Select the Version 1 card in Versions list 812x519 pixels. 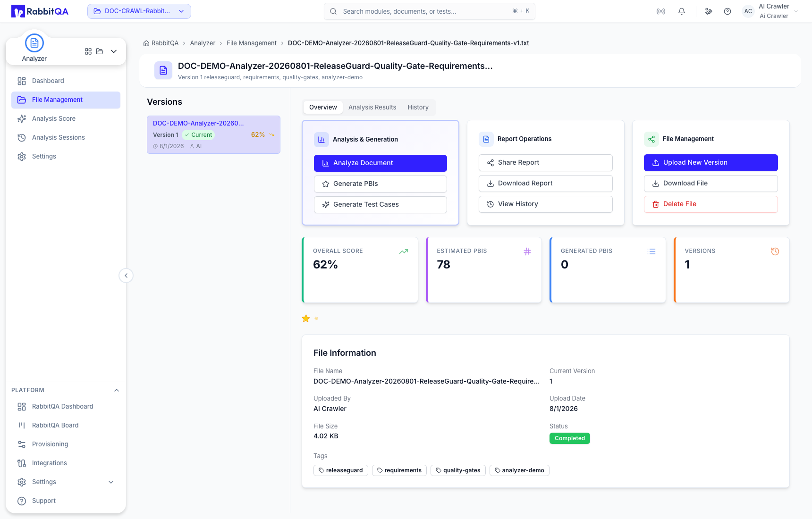point(213,134)
